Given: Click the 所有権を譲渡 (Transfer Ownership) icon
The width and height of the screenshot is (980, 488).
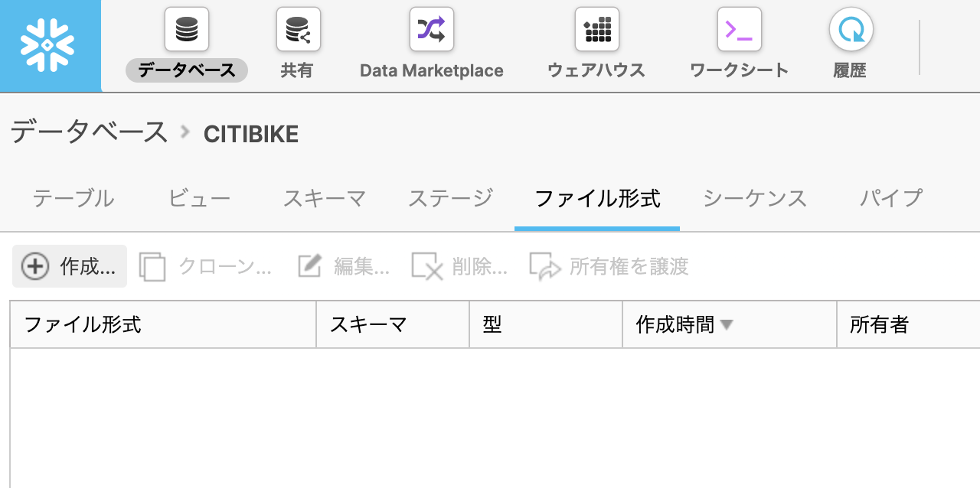Looking at the screenshot, I should click(x=544, y=266).
